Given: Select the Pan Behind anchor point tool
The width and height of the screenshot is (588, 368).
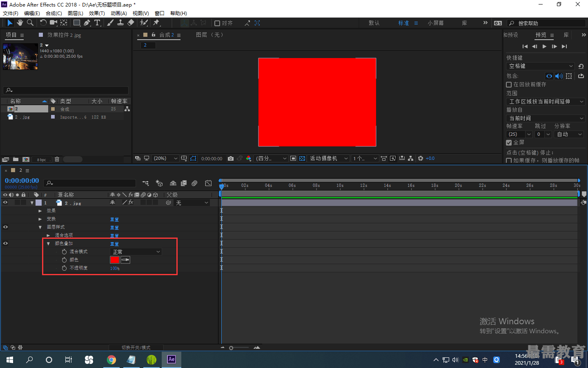Looking at the screenshot, I should pyautogui.click(x=64, y=23).
